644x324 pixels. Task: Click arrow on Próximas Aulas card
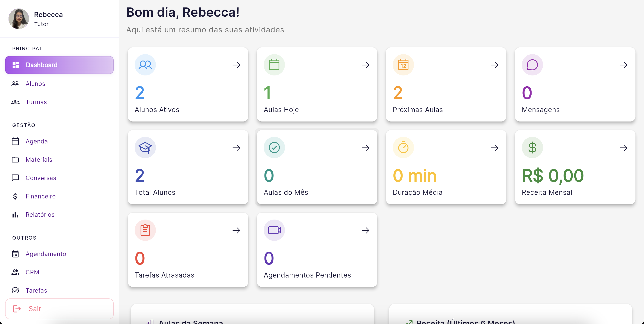point(494,65)
